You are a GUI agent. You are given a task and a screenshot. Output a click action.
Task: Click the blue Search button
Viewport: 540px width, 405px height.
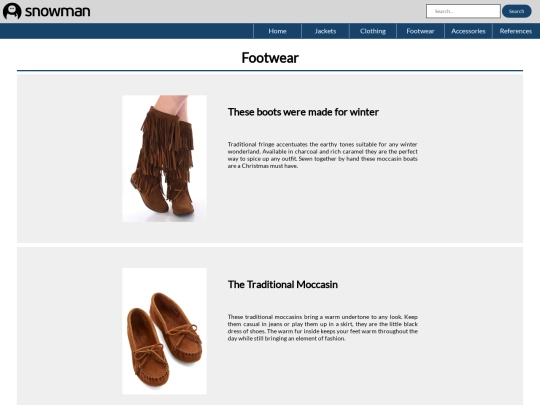(517, 11)
